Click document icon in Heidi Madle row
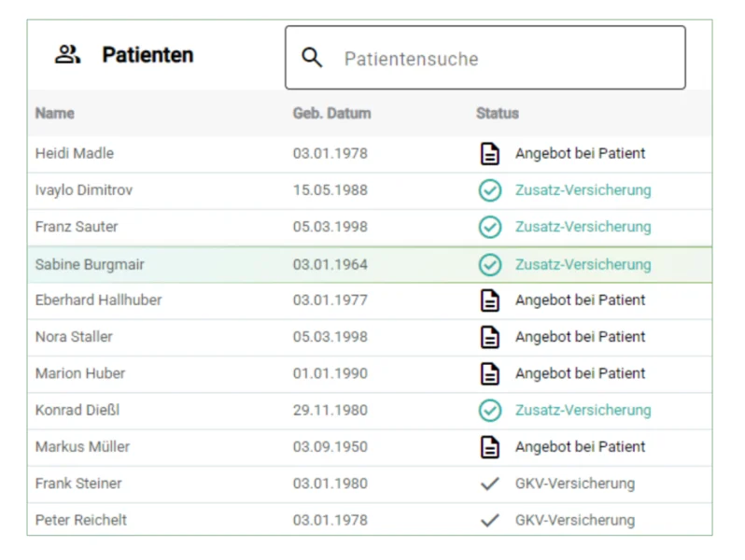 [490, 154]
